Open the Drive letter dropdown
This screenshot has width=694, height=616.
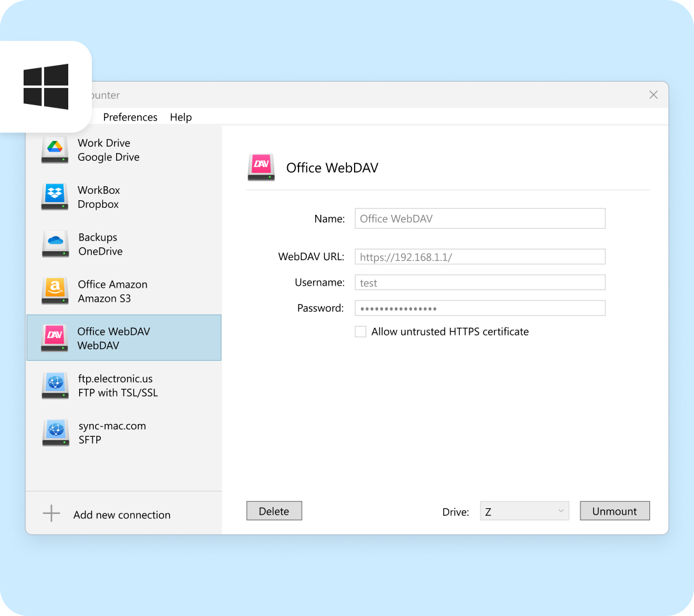click(524, 511)
